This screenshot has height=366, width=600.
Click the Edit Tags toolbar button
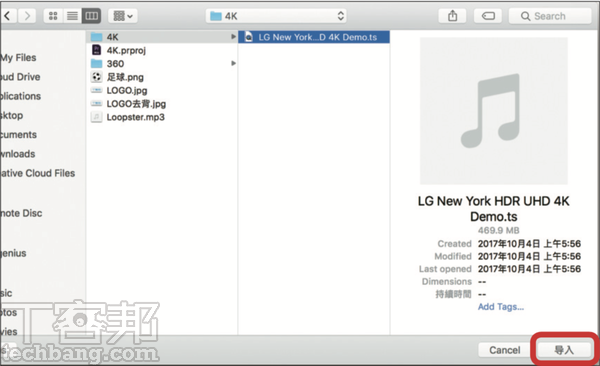tap(488, 16)
